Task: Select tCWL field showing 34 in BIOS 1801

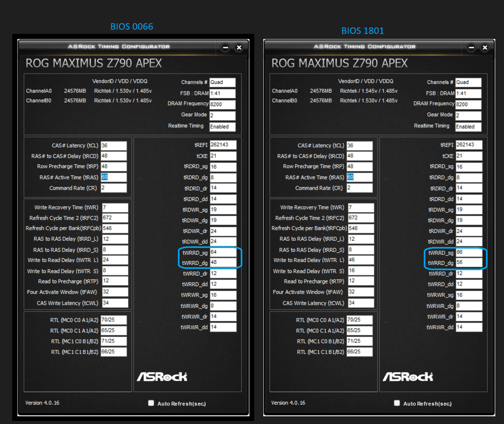Action: click(x=361, y=303)
